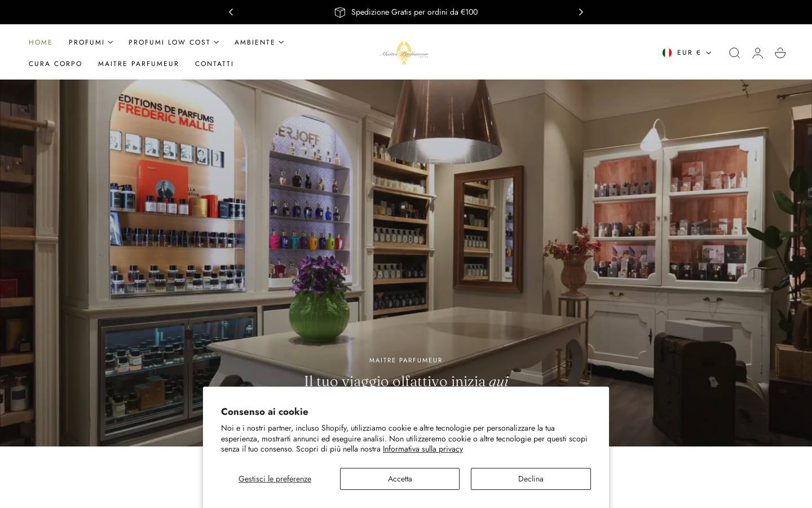
Task: Click the 'MAITRE PARFUMEUR' hero subtitle
Action: tap(406, 360)
